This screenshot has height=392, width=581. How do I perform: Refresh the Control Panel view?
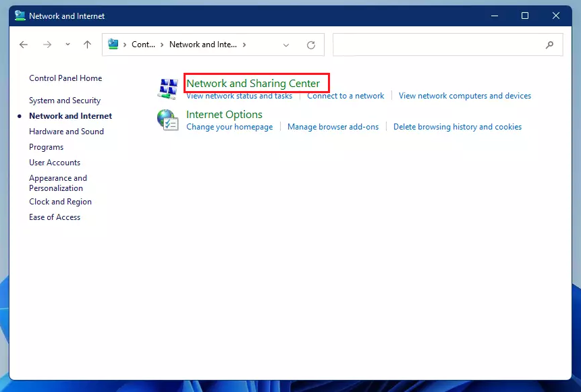tap(311, 45)
